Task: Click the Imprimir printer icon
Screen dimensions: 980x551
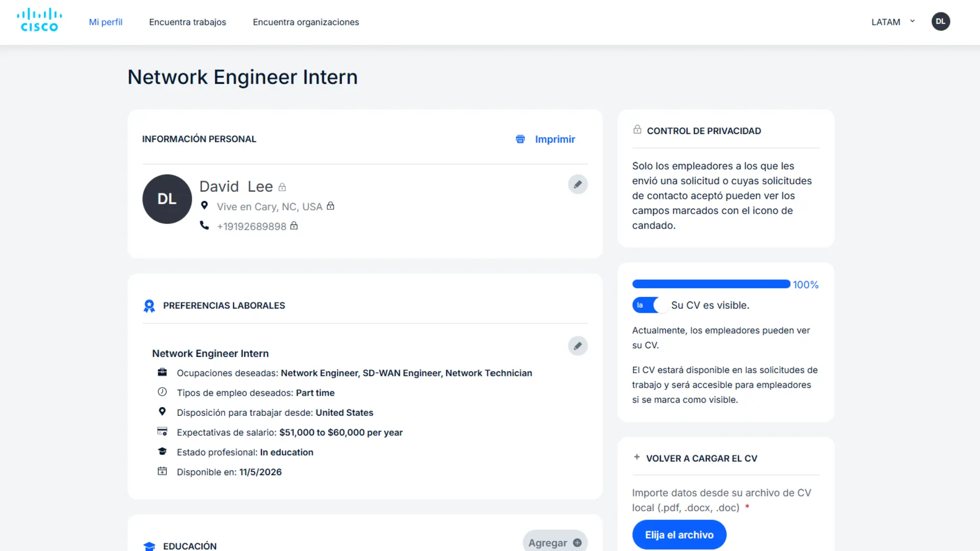Action: click(520, 139)
